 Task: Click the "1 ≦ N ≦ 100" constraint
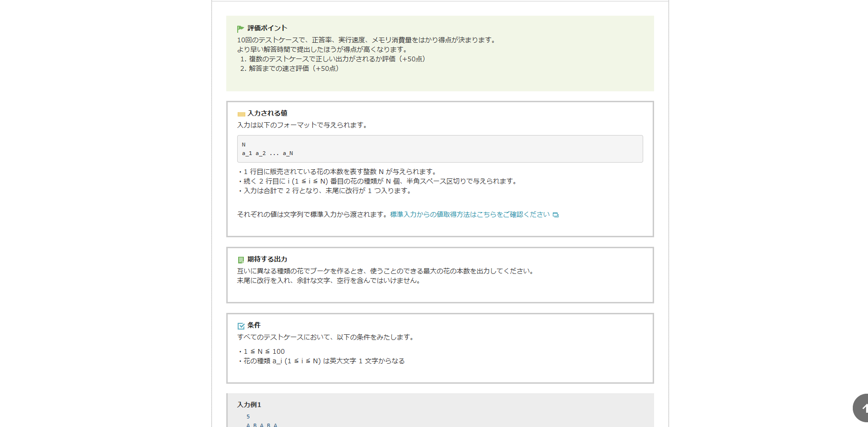tap(264, 351)
